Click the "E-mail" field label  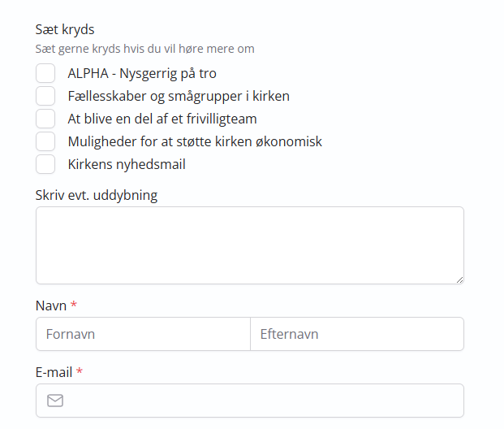point(54,372)
